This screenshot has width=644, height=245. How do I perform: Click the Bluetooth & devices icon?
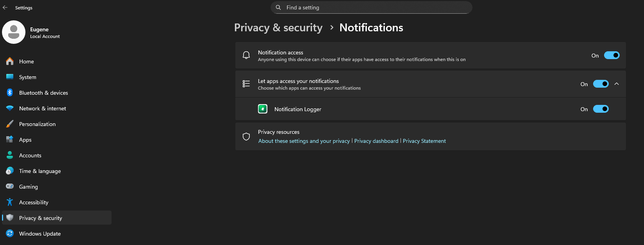point(10,93)
